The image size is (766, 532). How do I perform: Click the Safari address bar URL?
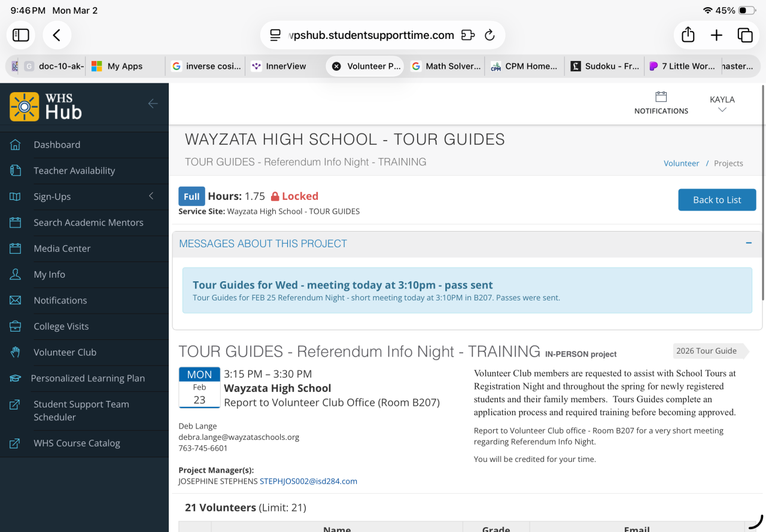(x=371, y=35)
